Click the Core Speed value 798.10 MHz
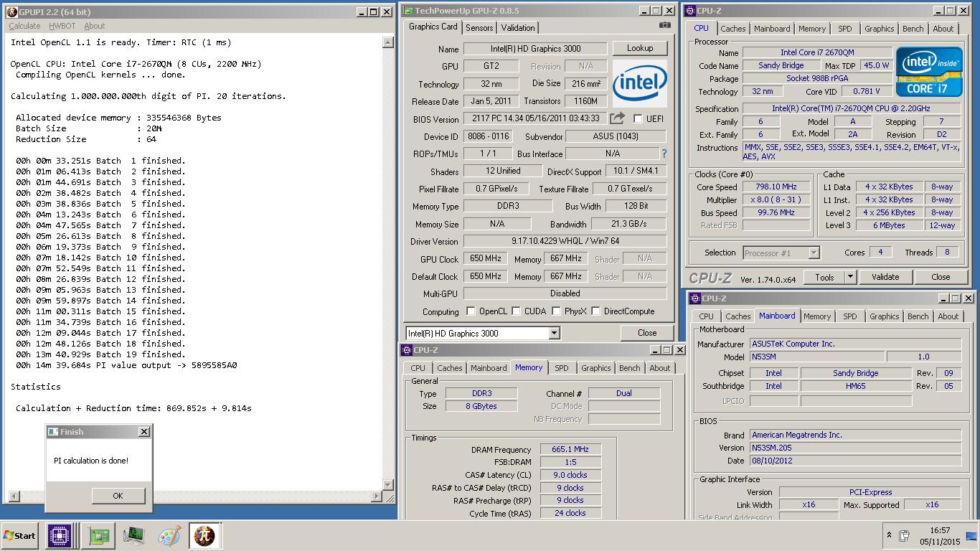Viewport: 980px width, 551px height. pyautogui.click(x=777, y=187)
